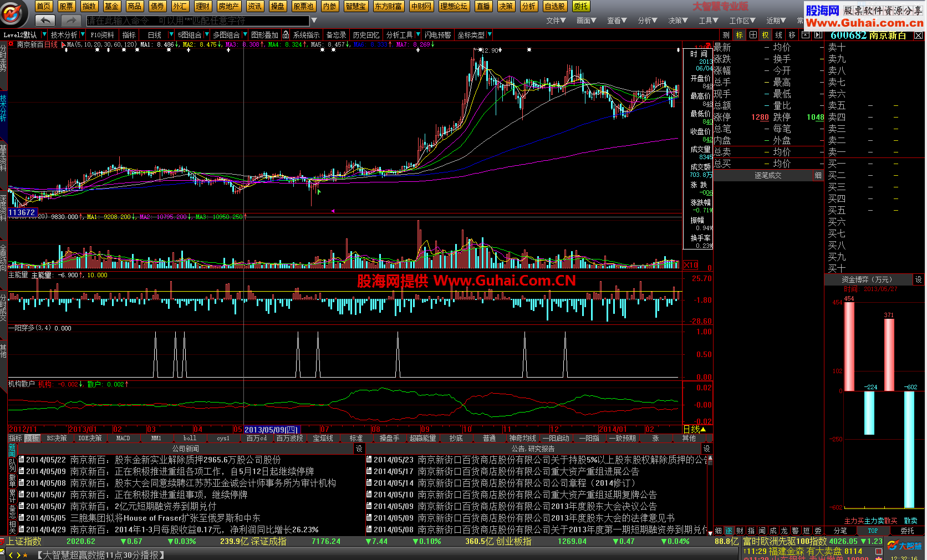Select the grid layout icon in chart toolbar
The width and height of the screenshot is (927, 560).
(752, 35)
